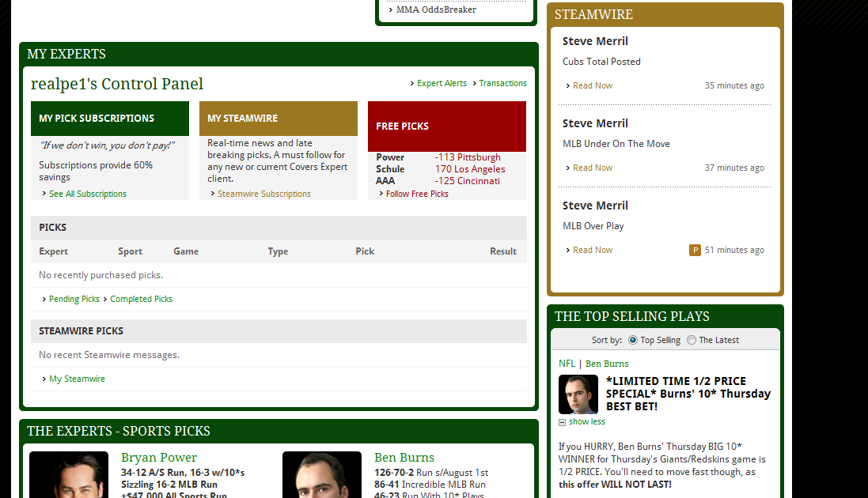The image size is (868, 498).
Task: Click '51 minutes ago' timestamp
Action: 734,250
